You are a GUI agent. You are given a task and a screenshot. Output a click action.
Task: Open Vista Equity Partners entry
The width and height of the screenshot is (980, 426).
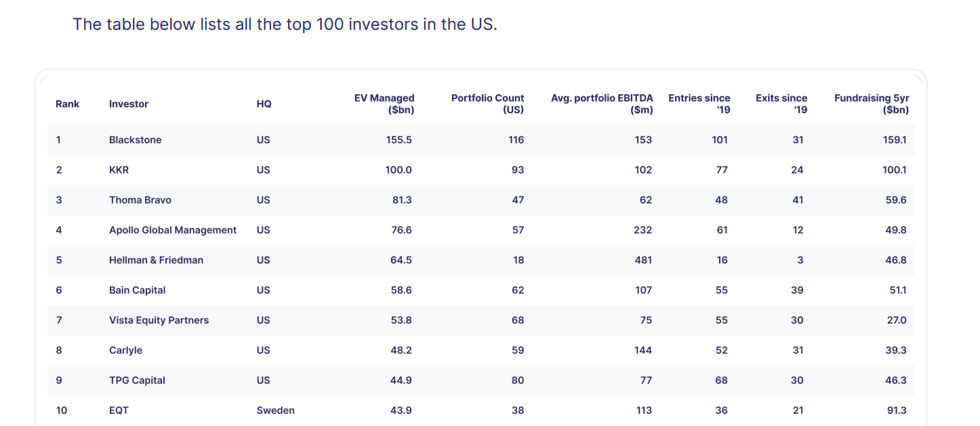[x=159, y=320]
